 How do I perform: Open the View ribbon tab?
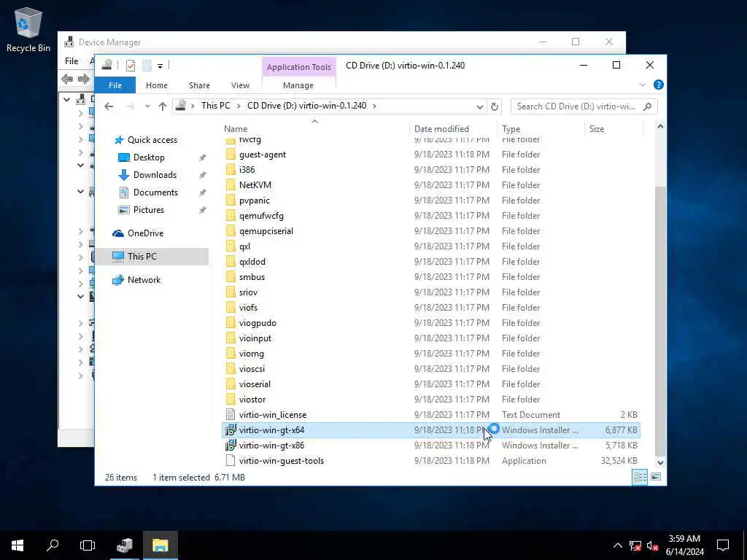click(240, 85)
